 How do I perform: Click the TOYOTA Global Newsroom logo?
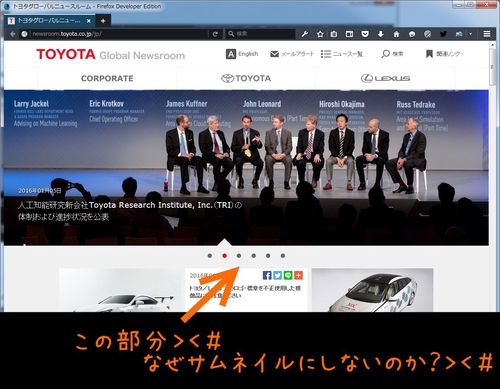point(111,54)
